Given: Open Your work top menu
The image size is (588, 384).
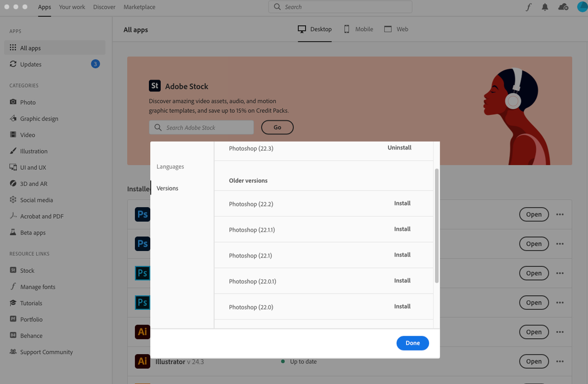Looking at the screenshot, I should pyautogui.click(x=72, y=7).
